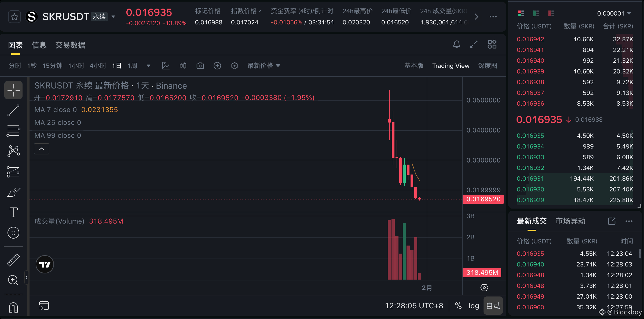Select the 4小时 timeframe
644x319 pixels.
click(98, 66)
